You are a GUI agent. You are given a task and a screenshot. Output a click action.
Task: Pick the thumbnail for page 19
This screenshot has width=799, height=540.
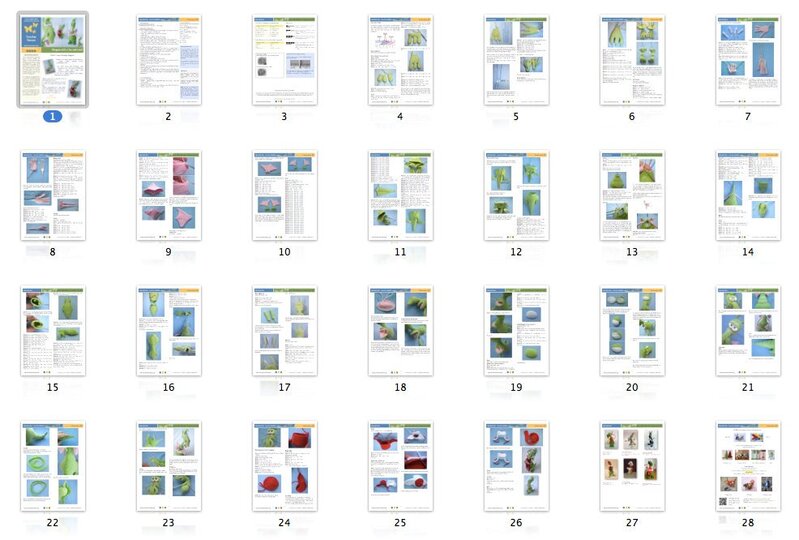(516, 330)
